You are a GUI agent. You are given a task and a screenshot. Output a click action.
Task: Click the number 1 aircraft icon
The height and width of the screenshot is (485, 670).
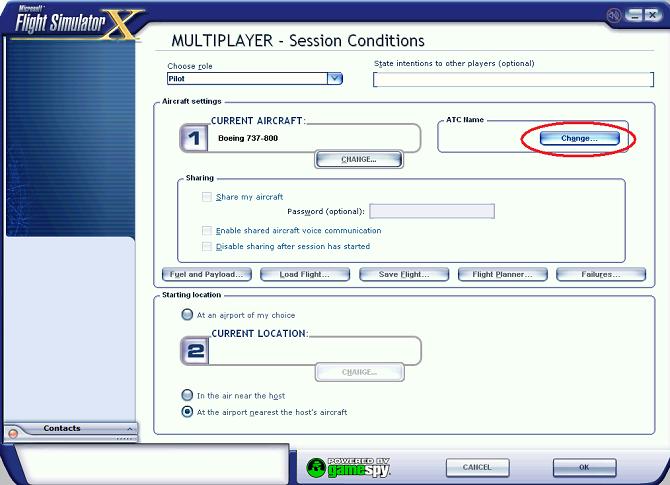coord(194,138)
